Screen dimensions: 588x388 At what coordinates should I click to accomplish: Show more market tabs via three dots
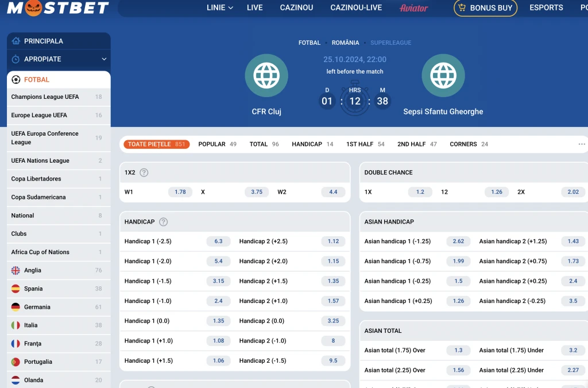581,144
